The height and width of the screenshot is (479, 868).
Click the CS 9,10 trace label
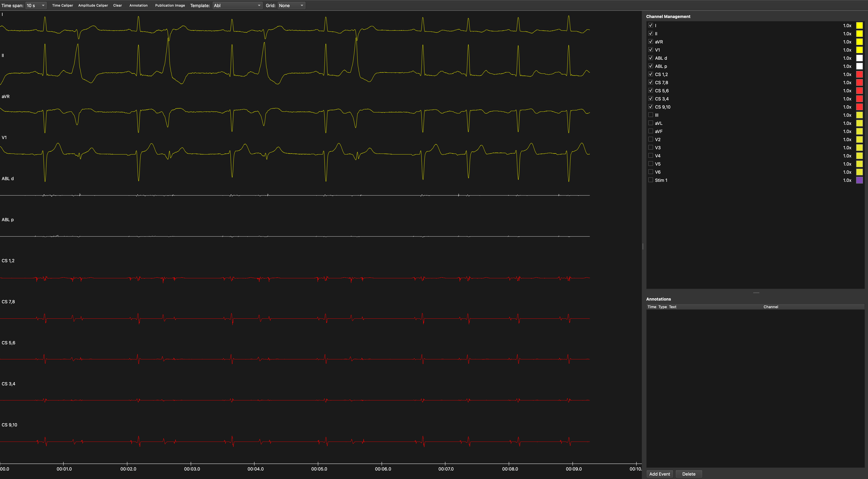pos(9,425)
